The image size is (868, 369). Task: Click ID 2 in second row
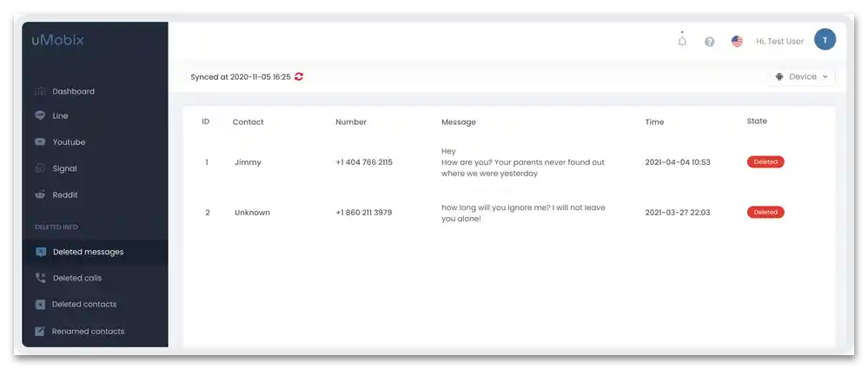coord(208,213)
